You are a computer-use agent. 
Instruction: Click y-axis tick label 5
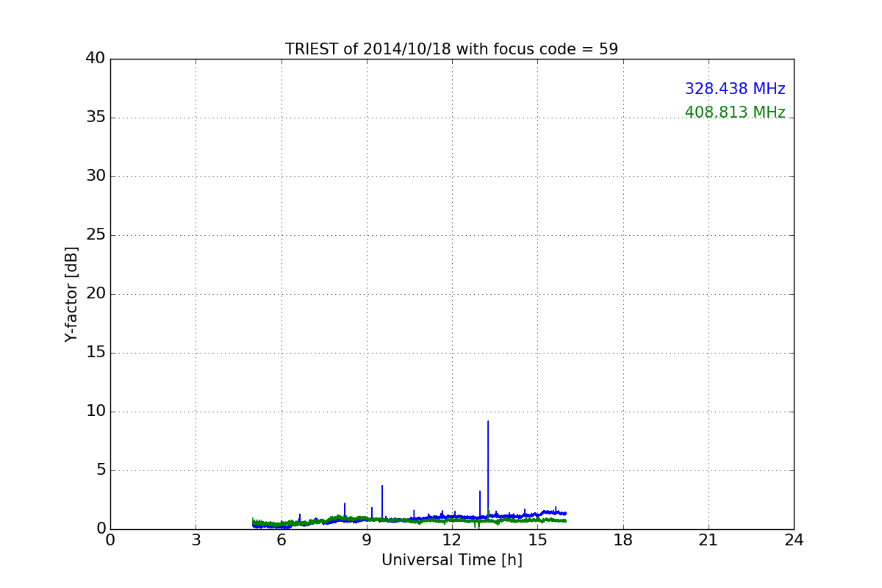[x=101, y=470]
